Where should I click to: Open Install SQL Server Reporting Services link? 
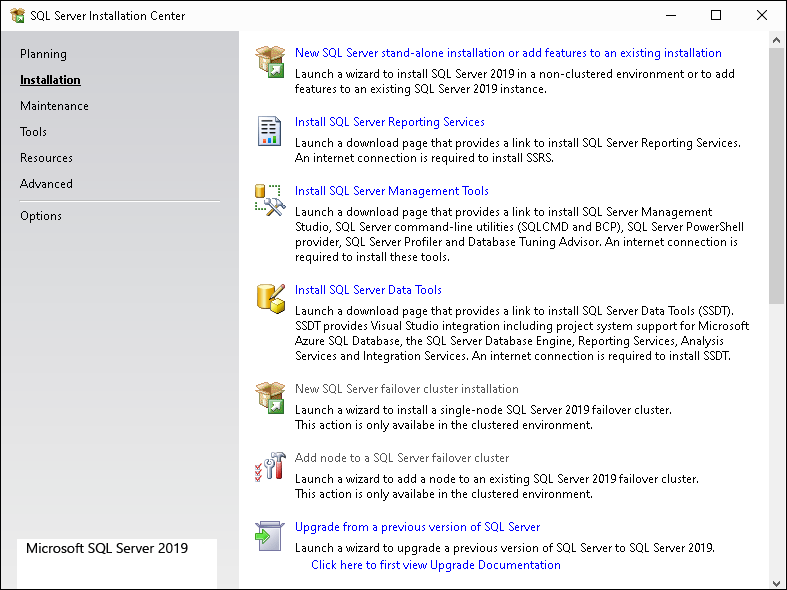(x=389, y=122)
